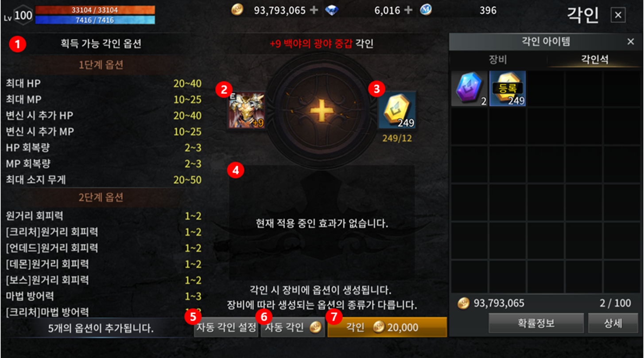Switch to the 장비 tab
Image resolution: width=644 pixels, height=358 pixels.
click(x=498, y=60)
